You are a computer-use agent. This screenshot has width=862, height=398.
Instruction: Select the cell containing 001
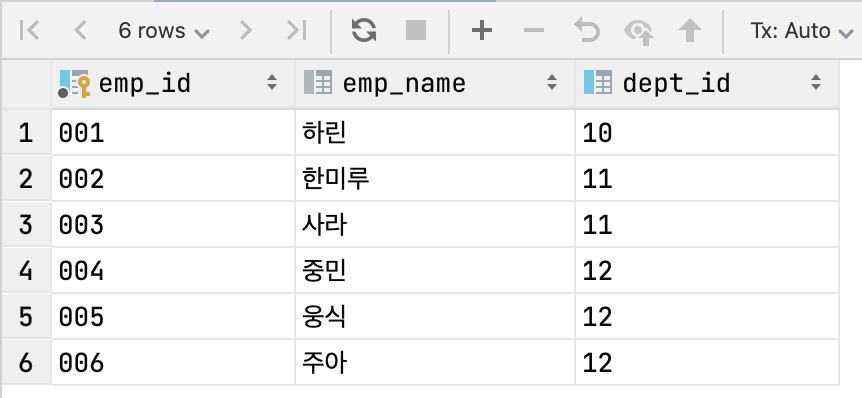173,132
